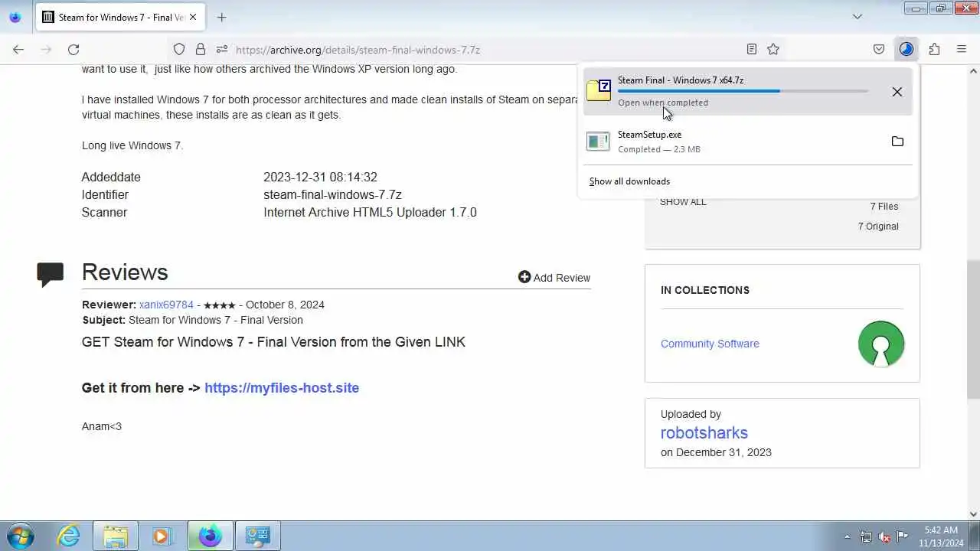Open Firefox application hamburger menu
The image size is (980, 551).
(962, 49)
